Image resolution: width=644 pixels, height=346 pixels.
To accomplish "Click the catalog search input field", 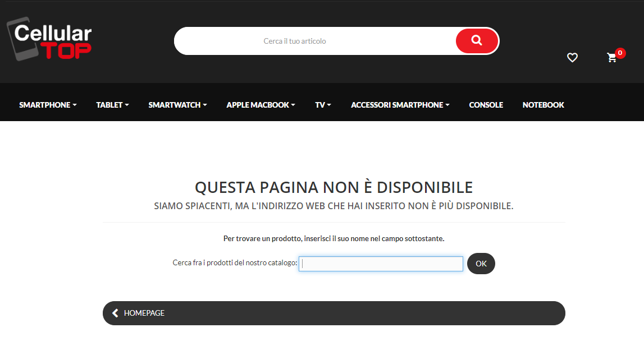I will (381, 264).
